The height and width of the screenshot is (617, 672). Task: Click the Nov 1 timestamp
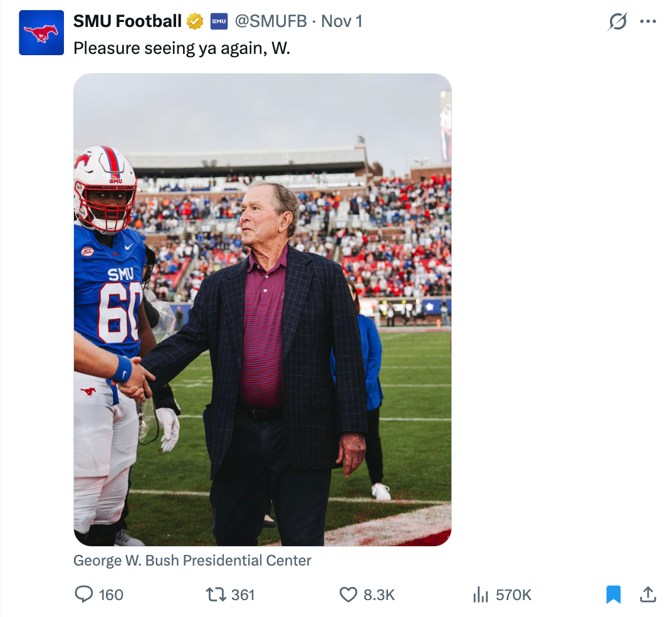click(342, 21)
